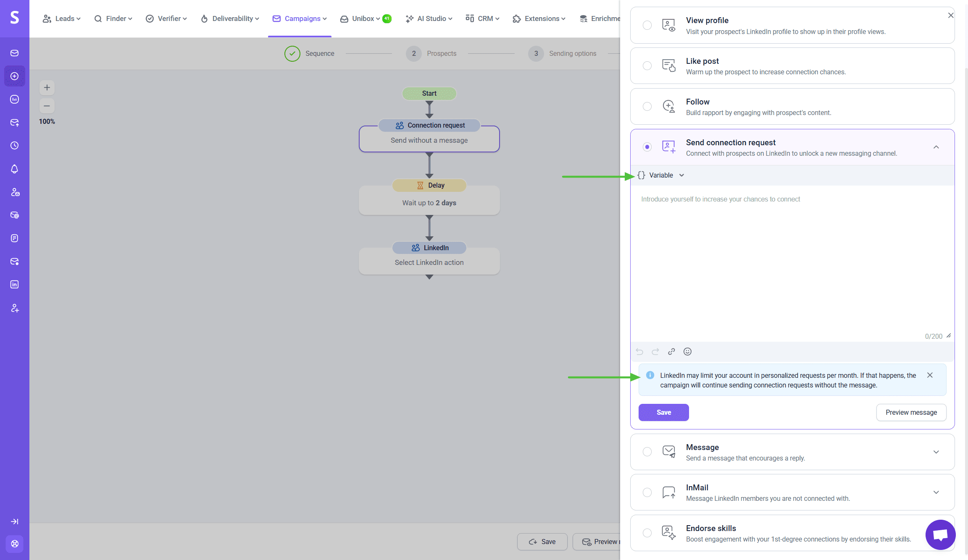This screenshot has width=968, height=560.
Task: Dismiss the LinkedIn limit info notice
Action: click(x=930, y=375)
